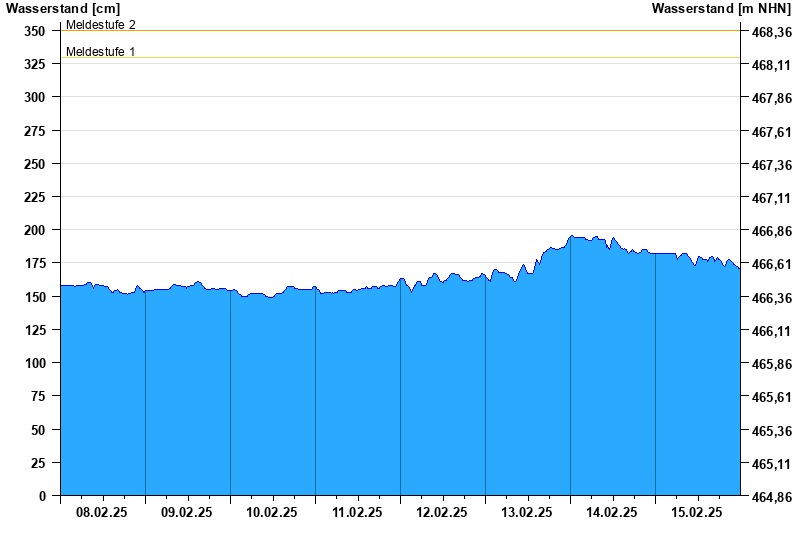This screenshot has width=800, height=550.
Task: Select the 13.02.25 date on the time axis
Action: click(527, 512)
